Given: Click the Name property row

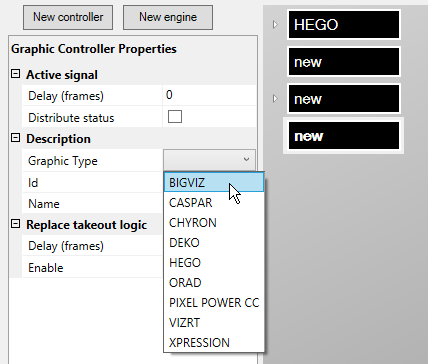Looking at the screenshot, I should pyautogui.click(x=92, y=204).
